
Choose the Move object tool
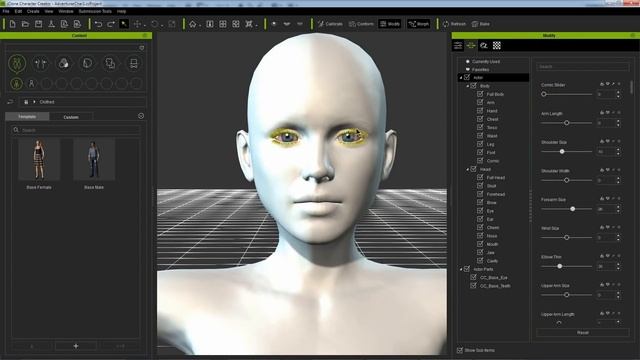click(x=138, y=24)
